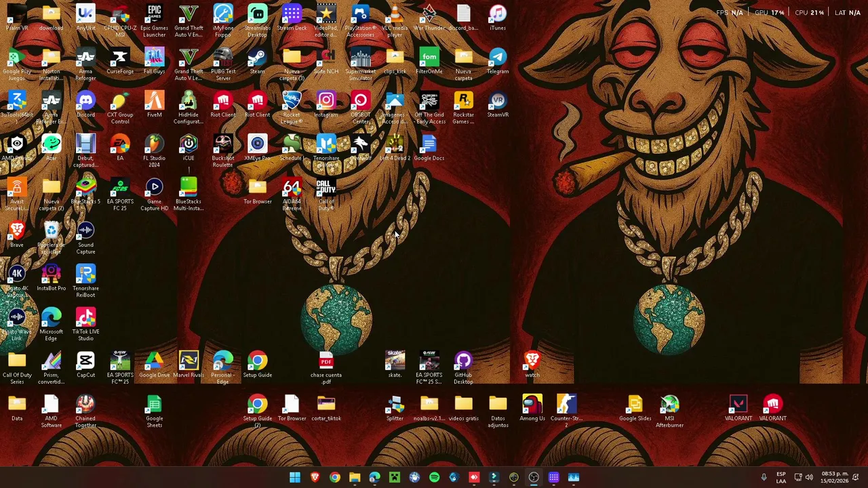Select the cortar_tiktok folder
The image size is (868, 488).
[x=326, y=408]
